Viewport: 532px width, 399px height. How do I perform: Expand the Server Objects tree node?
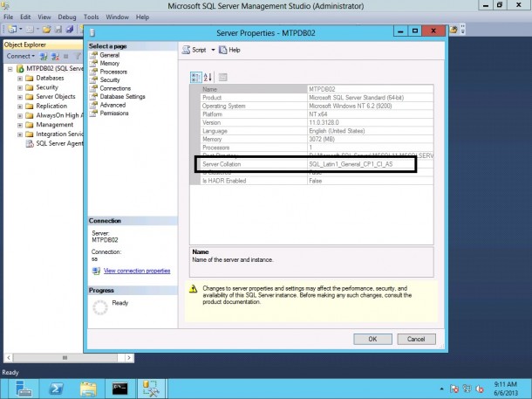[x=20, y=97]
